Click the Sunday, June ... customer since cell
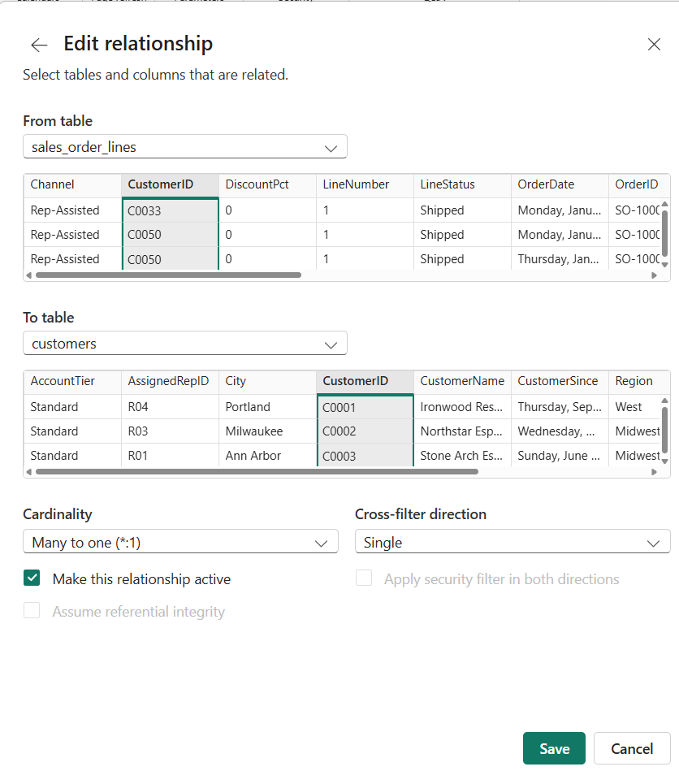This screenshot has height=784, width=679. [x=560, y=456]
